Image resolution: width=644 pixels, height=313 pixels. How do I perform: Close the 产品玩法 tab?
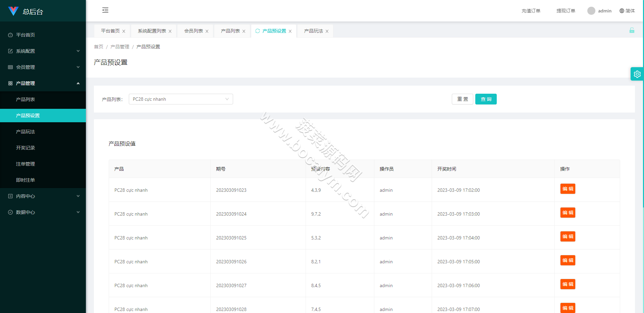tap(327, 31)
